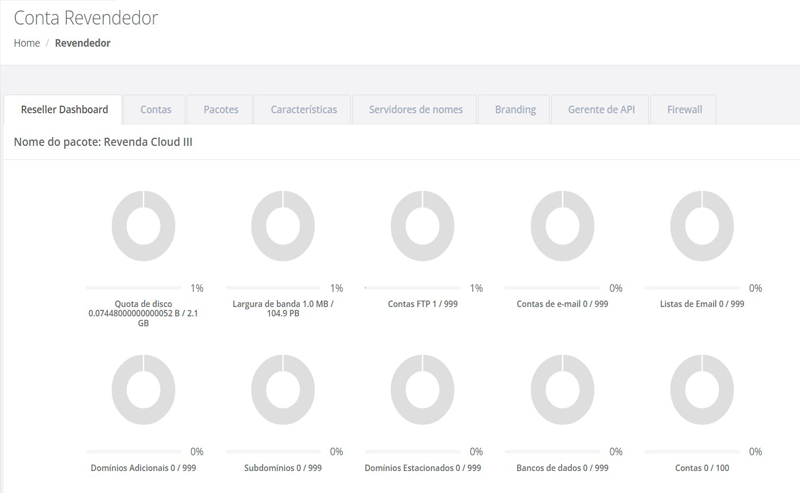This screenshot has height=493, width=800.
Task: Select the Listas de Email donut chart
Action: coord(702,226)
